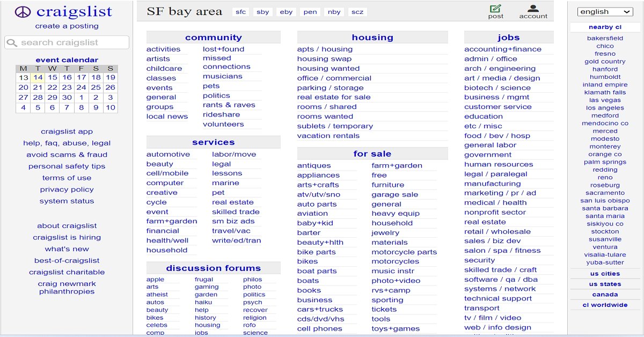The image size is (644, 337).
Task: Open vacation rentals category
Action: click(328, 136)
